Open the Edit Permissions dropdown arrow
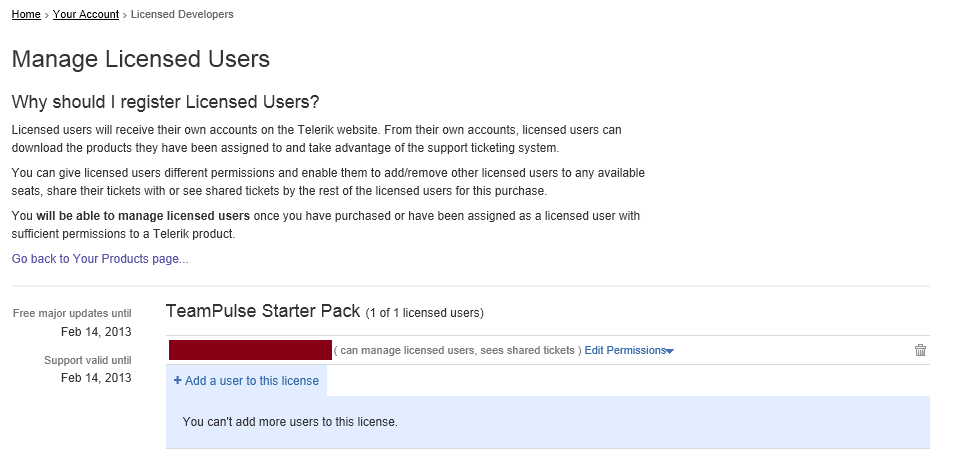This screenshot has height=468, width=958. pyautogui.click(x=670, y=351)
